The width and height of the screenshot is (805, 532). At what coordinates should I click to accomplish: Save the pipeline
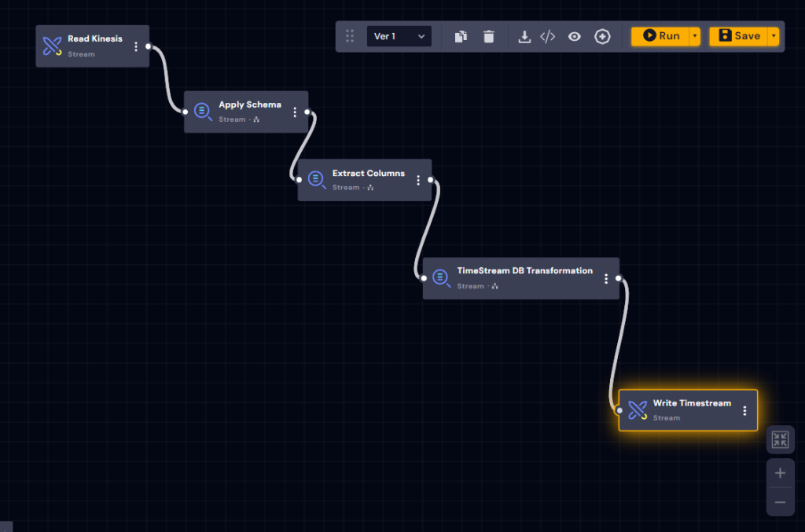click(x=738, y=35)
